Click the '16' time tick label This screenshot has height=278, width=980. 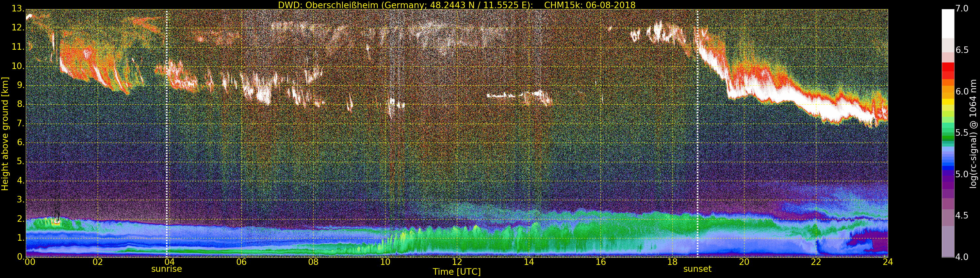[601, 262]
